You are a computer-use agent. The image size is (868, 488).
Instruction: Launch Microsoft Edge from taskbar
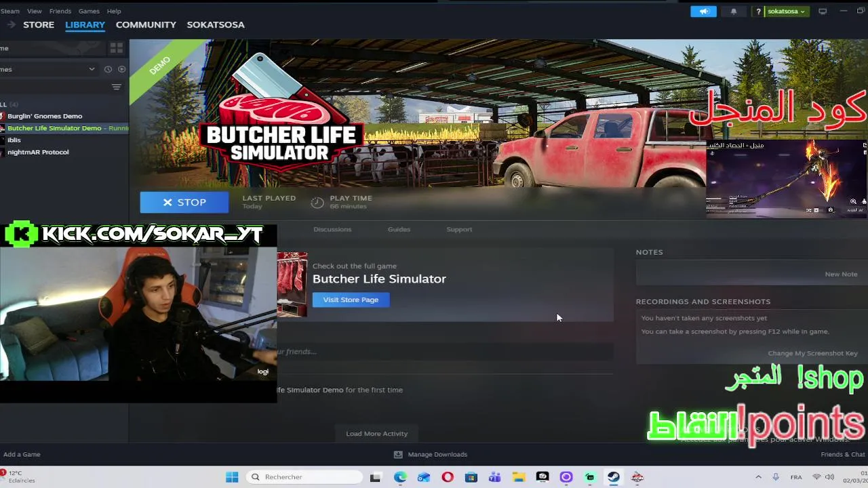point(400,477)
